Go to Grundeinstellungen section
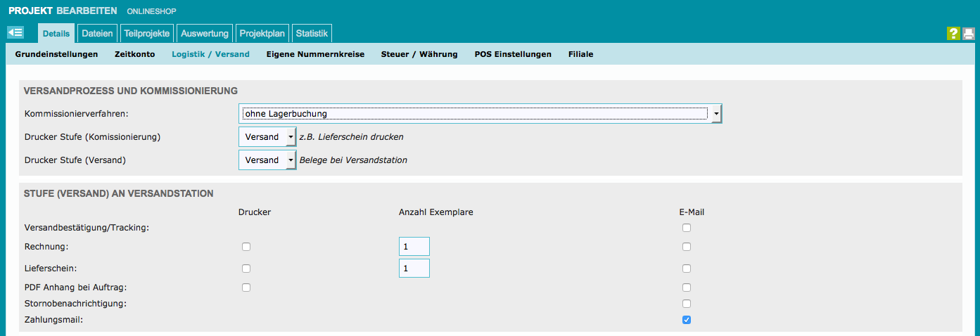 tap(56, 54)
